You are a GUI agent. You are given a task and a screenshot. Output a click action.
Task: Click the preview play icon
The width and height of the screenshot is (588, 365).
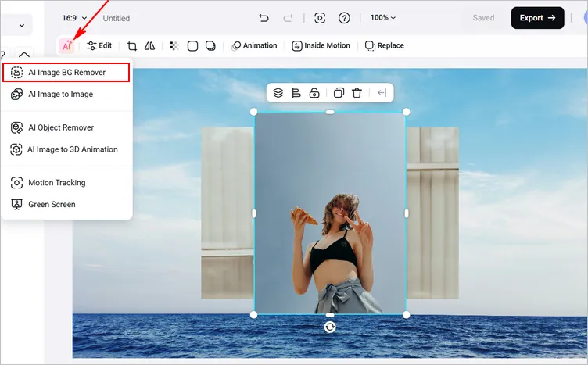pos(320,18)
